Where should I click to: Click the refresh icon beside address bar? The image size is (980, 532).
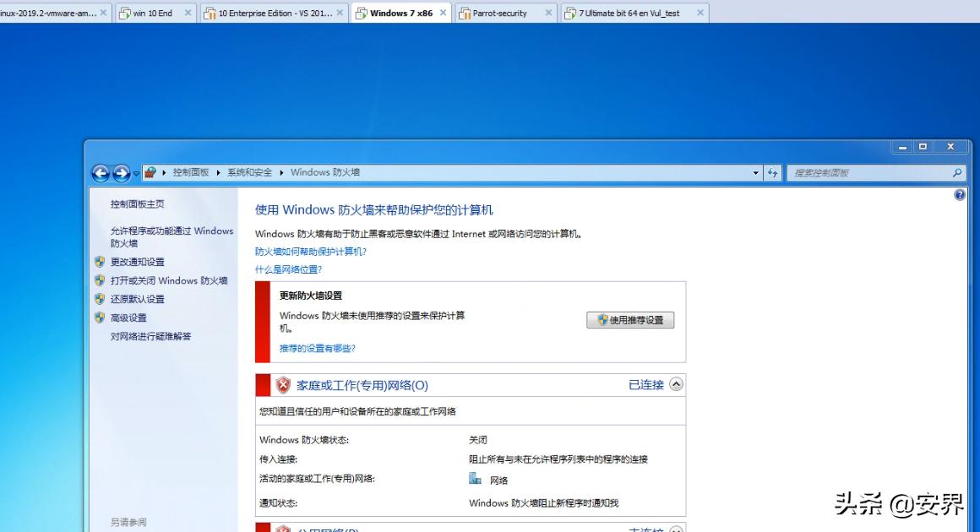point(773,172)
